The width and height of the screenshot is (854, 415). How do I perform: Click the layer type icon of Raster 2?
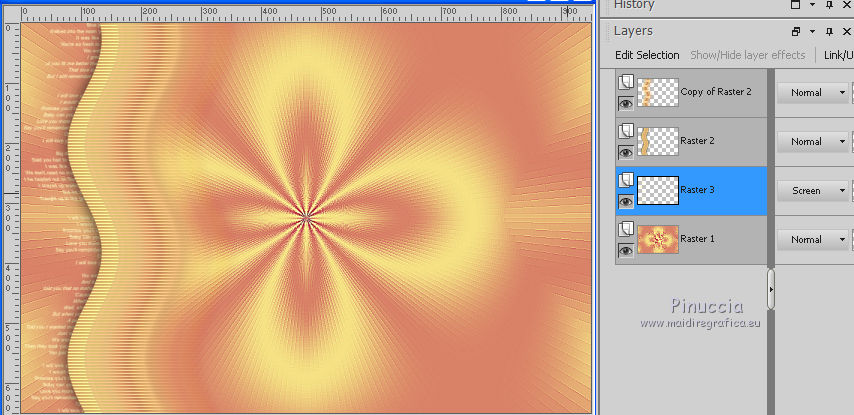click(x=626, y=132)
